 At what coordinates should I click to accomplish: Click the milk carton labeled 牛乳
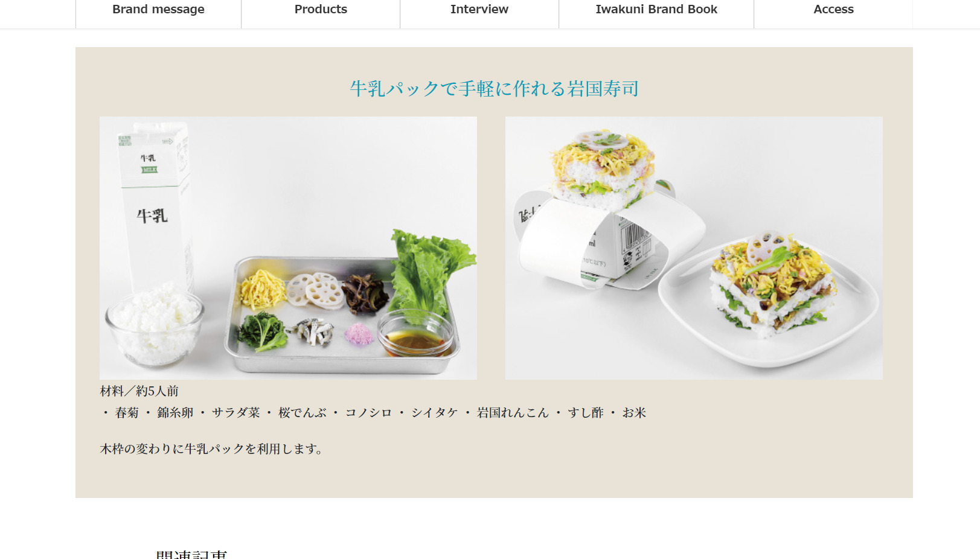coord(154,205)
